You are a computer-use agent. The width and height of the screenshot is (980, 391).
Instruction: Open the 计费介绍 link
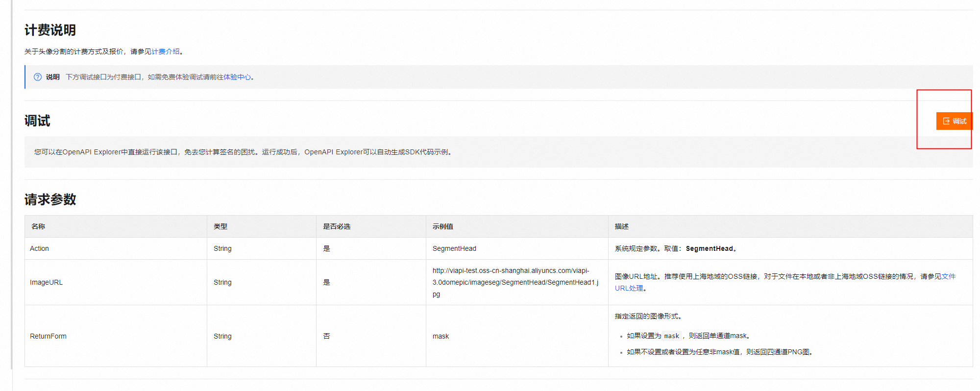tap(165, 51)
